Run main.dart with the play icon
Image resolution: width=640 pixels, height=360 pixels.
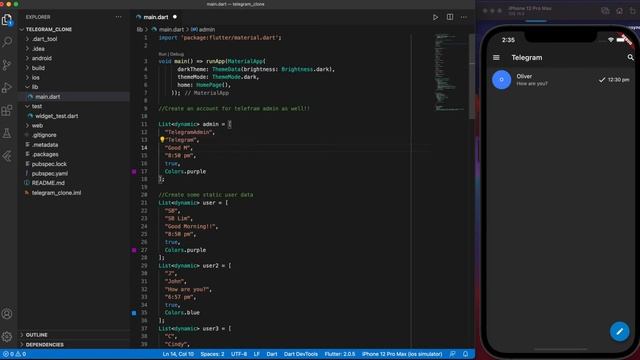[436, 17]
